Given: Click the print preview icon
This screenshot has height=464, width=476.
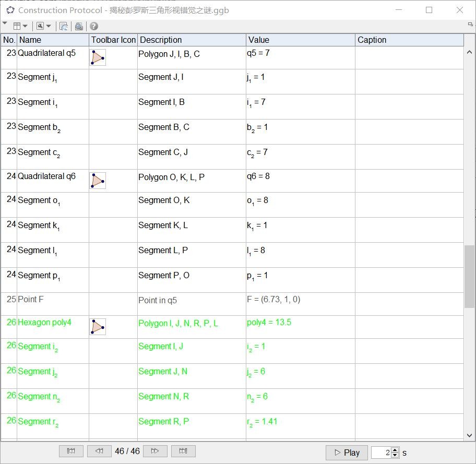Looking at the screenshot, I should click(x=79, y=26).
